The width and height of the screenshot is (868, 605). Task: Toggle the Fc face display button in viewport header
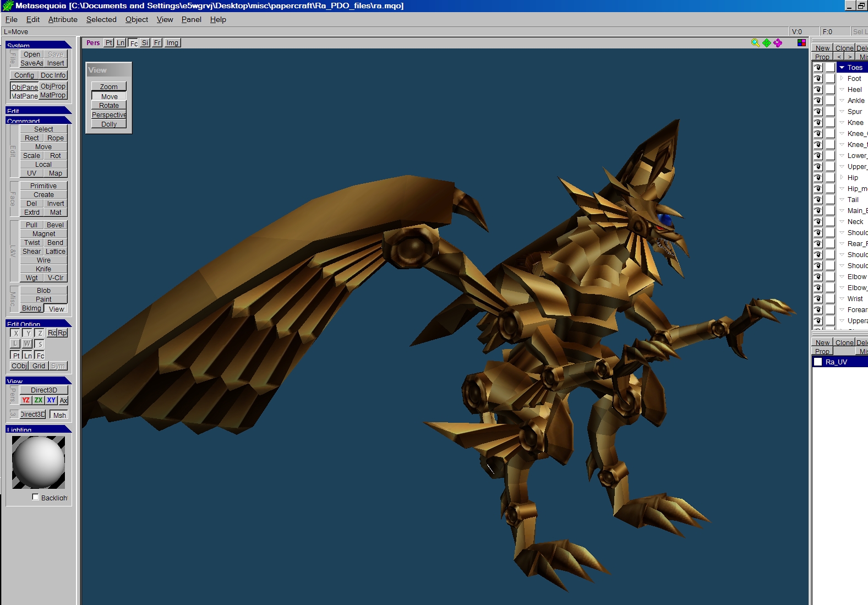pyautogui.click(x=133, y=42)
